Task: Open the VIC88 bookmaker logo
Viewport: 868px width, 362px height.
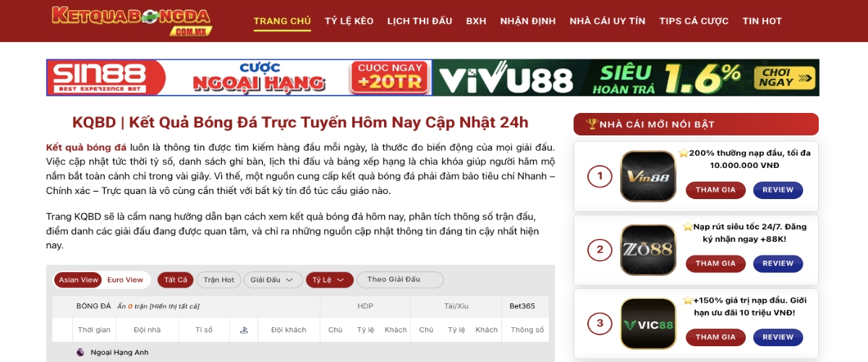Action: (x=647, y=324)
